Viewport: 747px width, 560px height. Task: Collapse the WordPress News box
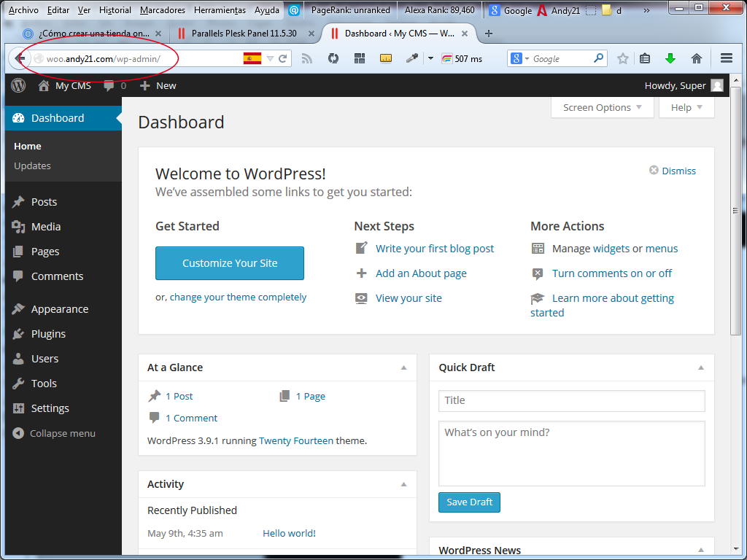pyautogui.click(x=701, y=551)
